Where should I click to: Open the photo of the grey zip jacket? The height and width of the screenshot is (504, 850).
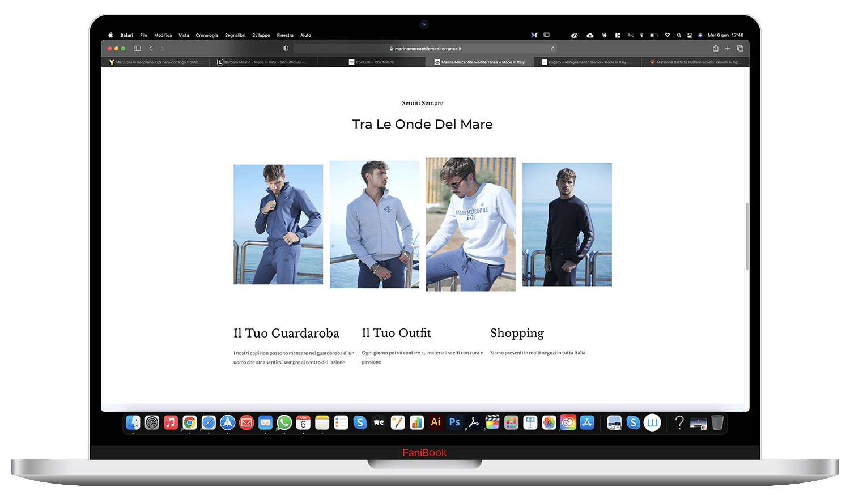375,224
